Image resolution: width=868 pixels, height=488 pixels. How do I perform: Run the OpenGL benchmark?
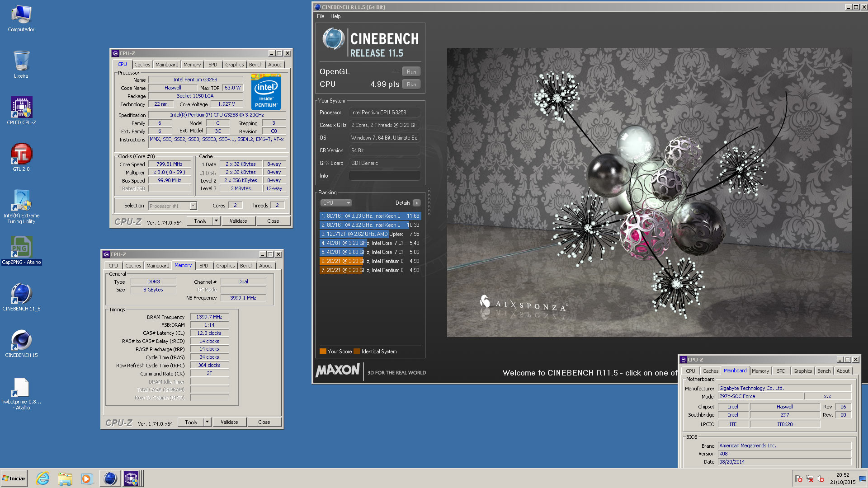tap(411, 72)
